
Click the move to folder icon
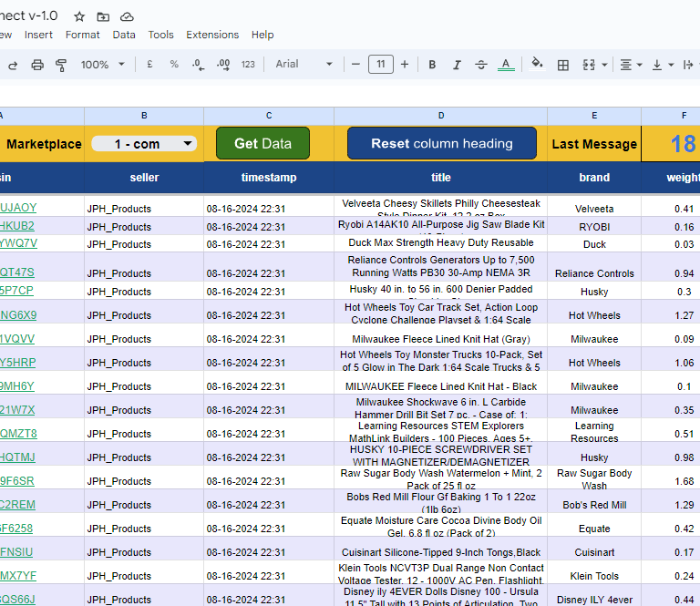[x=103, y=17]
